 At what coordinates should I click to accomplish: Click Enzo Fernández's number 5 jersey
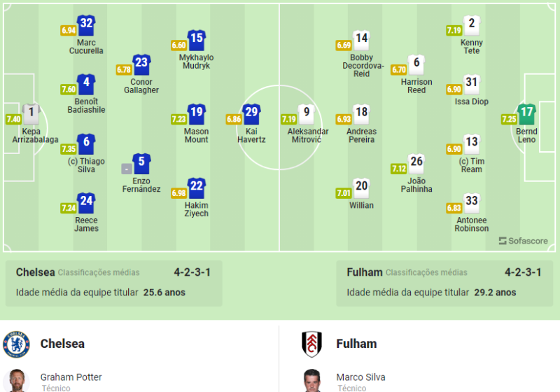(141, 164)
